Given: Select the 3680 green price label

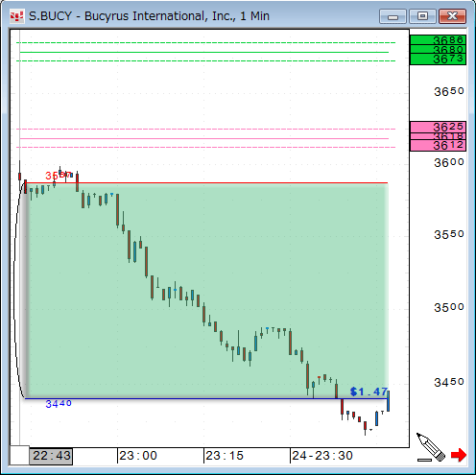Looking at the screenshot, I should 438,49.
